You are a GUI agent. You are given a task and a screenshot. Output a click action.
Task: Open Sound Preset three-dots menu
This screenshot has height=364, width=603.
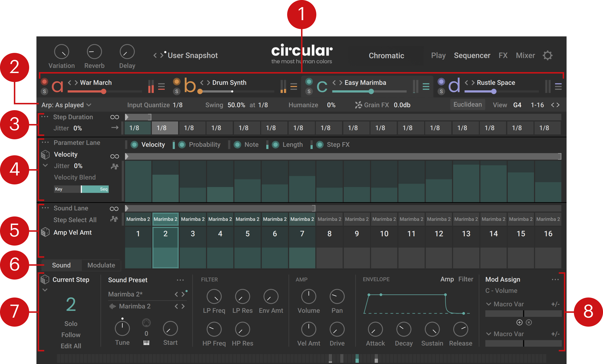[x=180, y=280]
